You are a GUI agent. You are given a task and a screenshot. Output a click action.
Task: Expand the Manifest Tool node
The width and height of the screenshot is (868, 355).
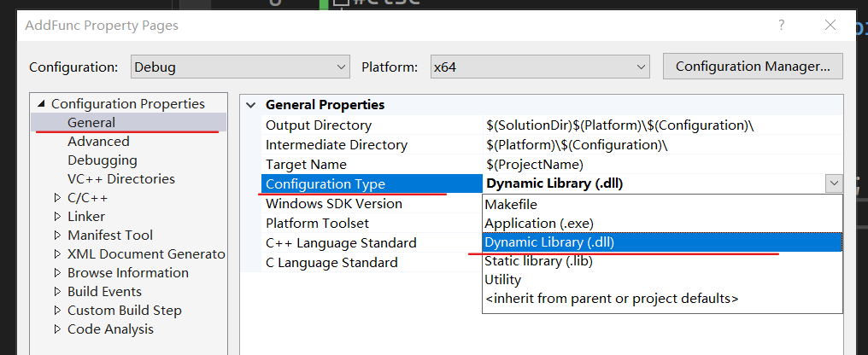coord(57,236)
